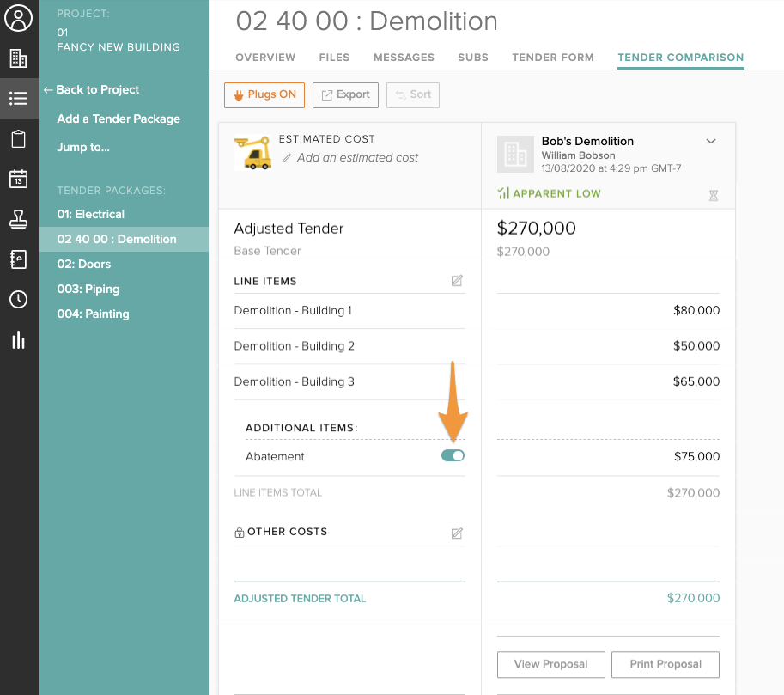Screen dimensions: 784x695
Task: Open the user profile avatar icon
Action: coord(19,18)
